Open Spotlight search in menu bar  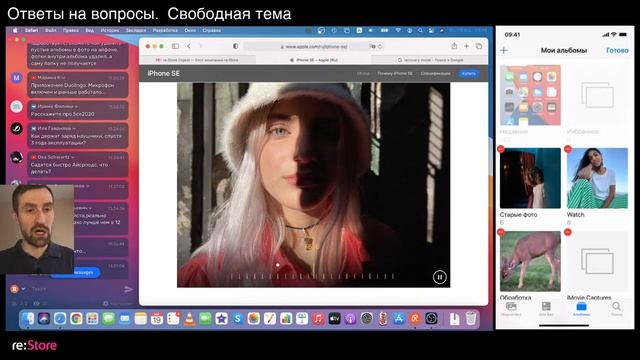tap(420, 30)
